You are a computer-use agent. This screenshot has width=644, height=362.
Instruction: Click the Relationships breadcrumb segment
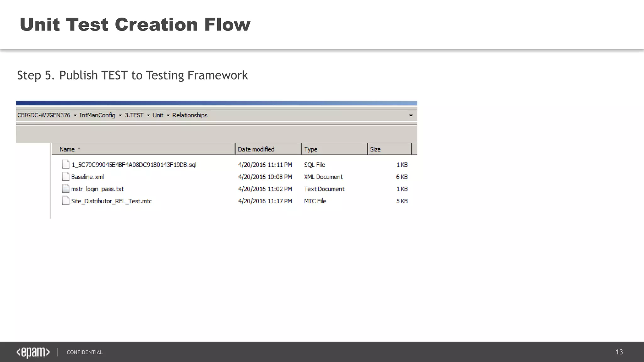(x=190, y=115)
